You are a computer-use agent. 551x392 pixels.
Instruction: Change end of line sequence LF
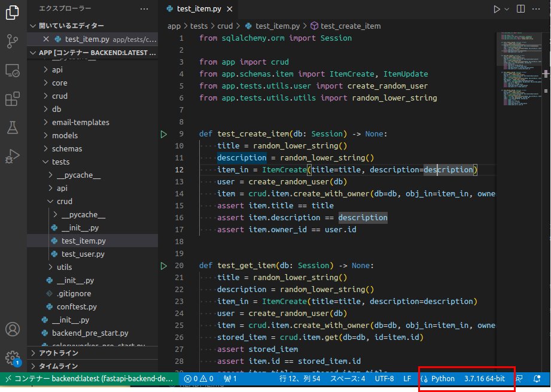pyautogui.click(x=407, y=379)
